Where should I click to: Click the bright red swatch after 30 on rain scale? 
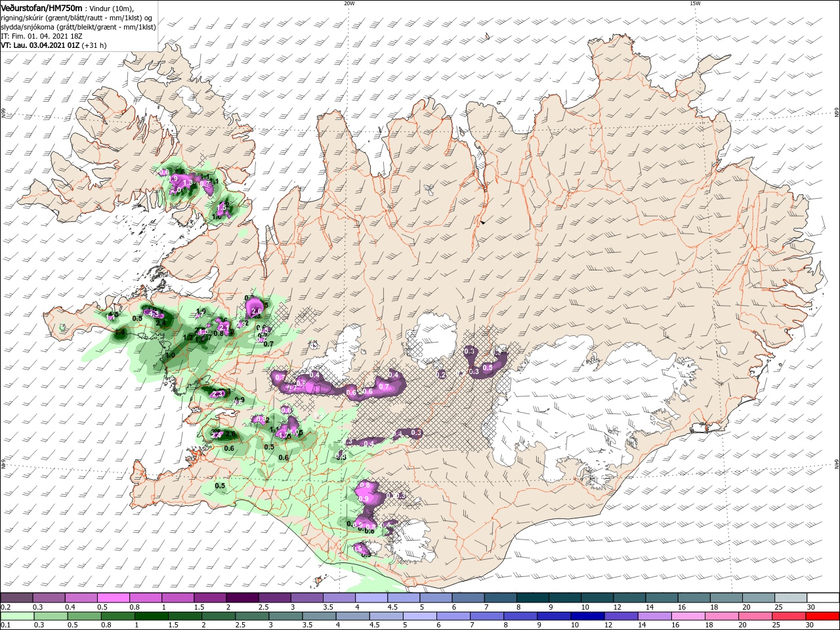pyautogui.click(x=822, y=616)
